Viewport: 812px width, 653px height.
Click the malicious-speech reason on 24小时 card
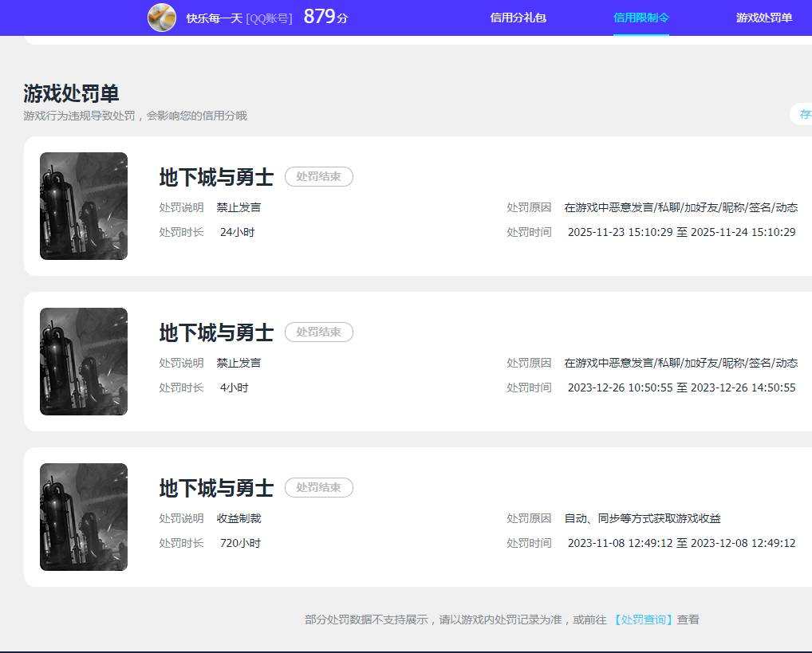[x=681, y=207]
